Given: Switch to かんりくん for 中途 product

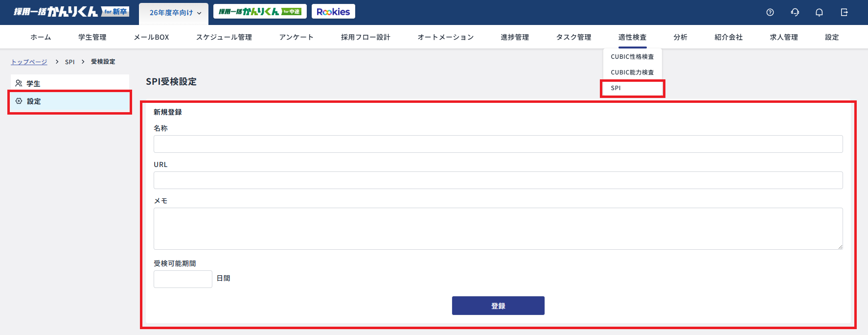Looking at the screenshot, I should pos(260,11).
